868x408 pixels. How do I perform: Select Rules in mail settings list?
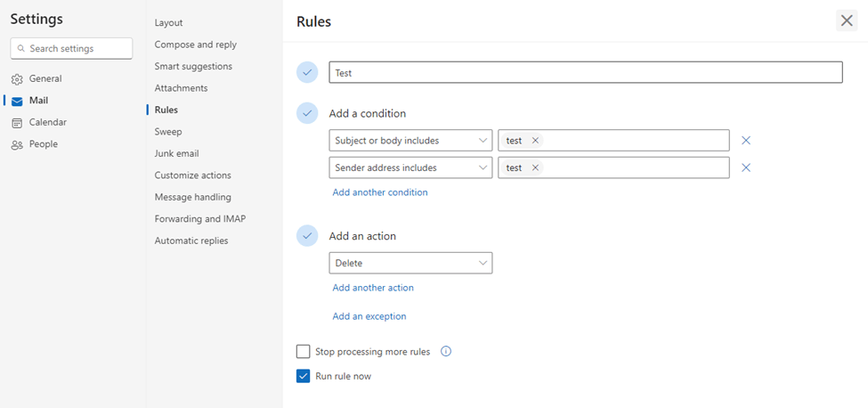[166, 110]
